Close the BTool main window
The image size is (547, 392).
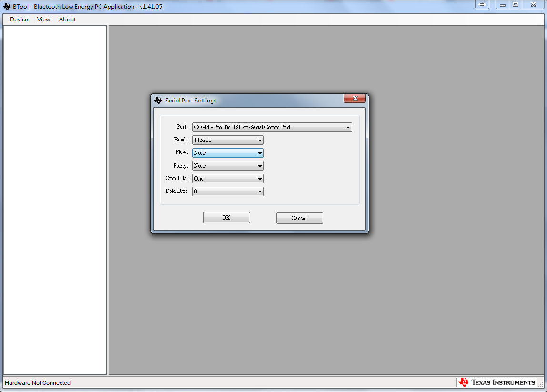point(533,5)
